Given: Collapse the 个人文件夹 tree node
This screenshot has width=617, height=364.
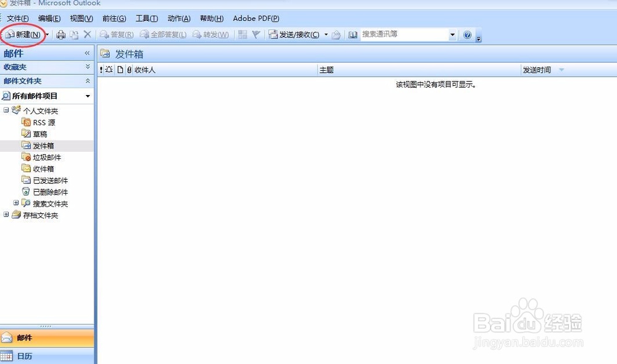Looking at the screenshot, I should pyautogui.click(x=6, y=110).
